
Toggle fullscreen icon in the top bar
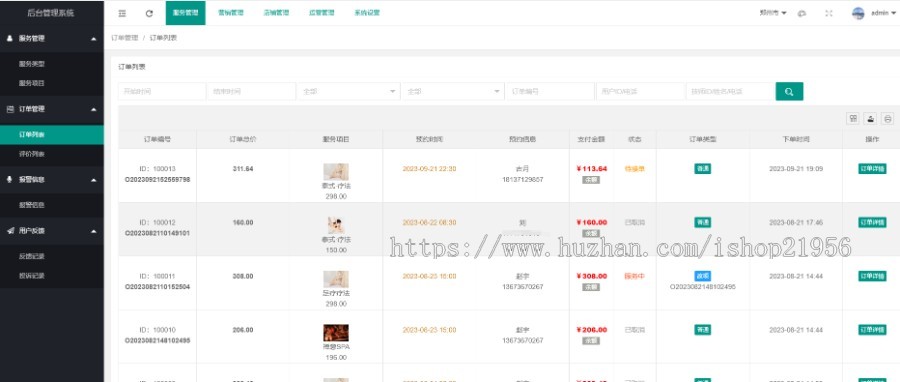point(829,13)
